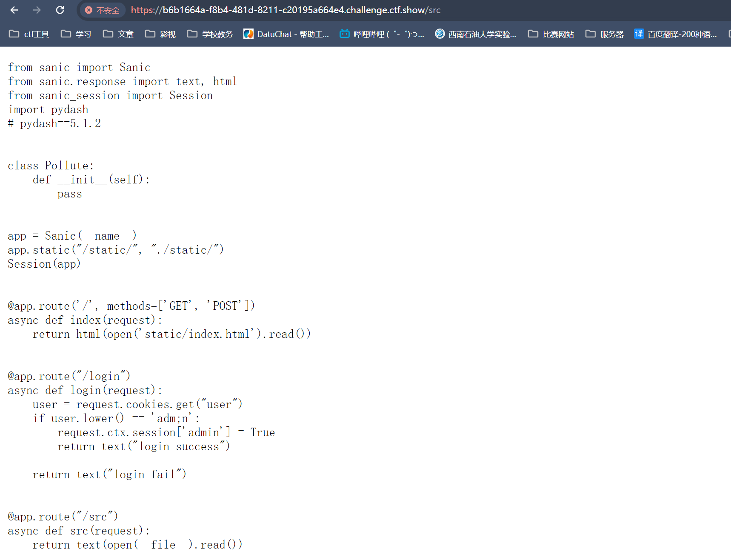
Task: Click the line 'app = Sanic(__name__)'
Action: coord(72,236)
